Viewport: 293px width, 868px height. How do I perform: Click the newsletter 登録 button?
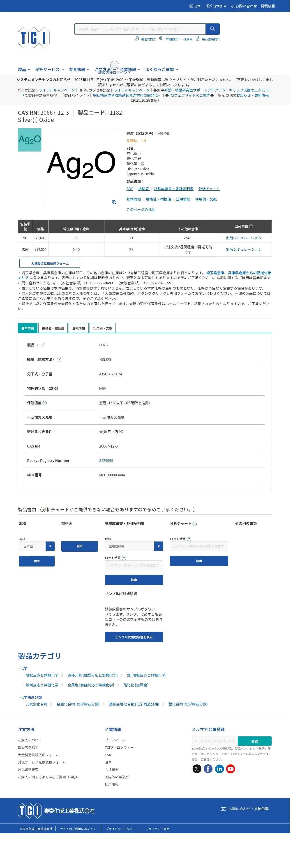pos(255,741)
